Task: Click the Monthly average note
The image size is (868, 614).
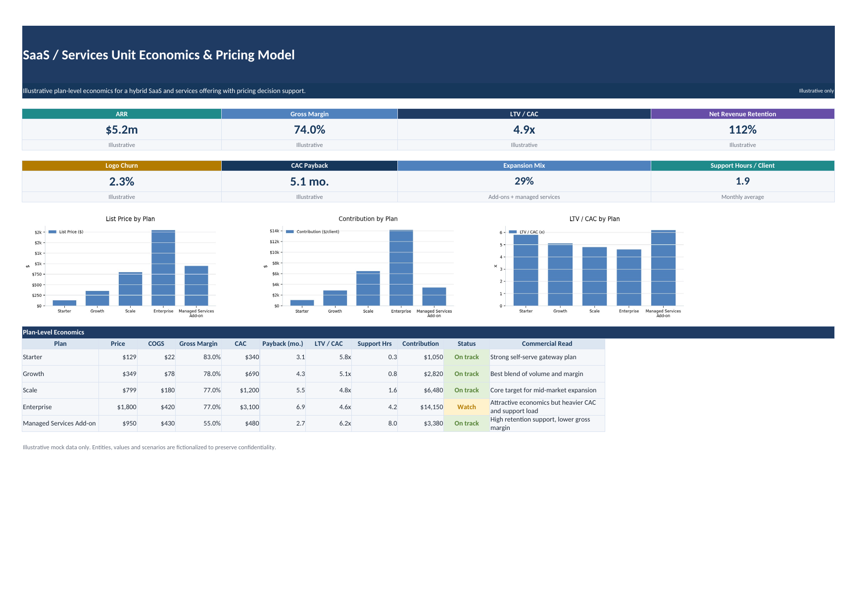Action: tap(742, 197)
